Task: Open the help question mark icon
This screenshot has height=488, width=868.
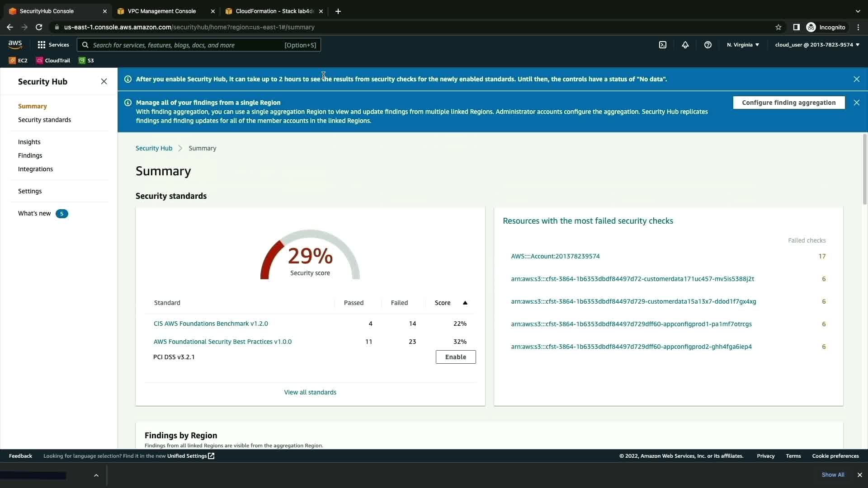Action: tap(708, 45)
